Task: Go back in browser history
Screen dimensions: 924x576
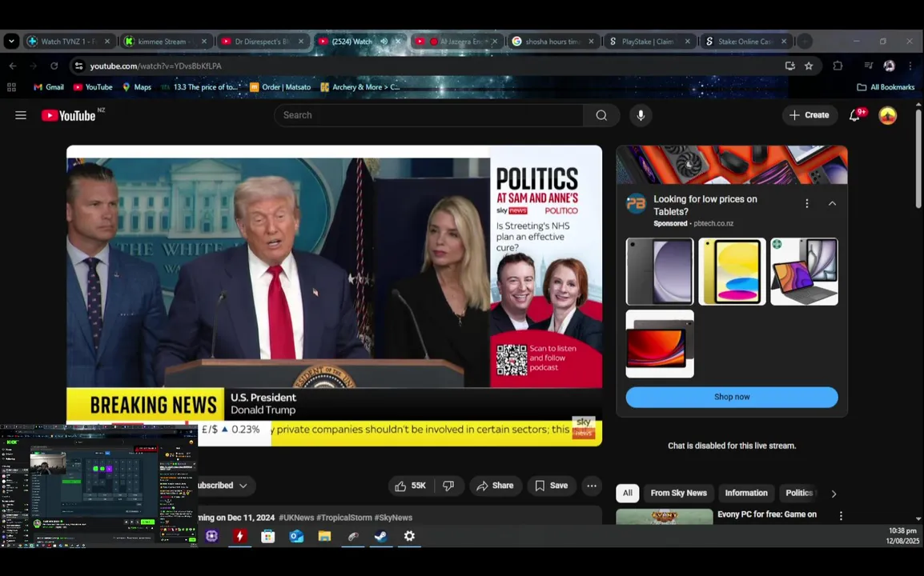Action: 13,66
